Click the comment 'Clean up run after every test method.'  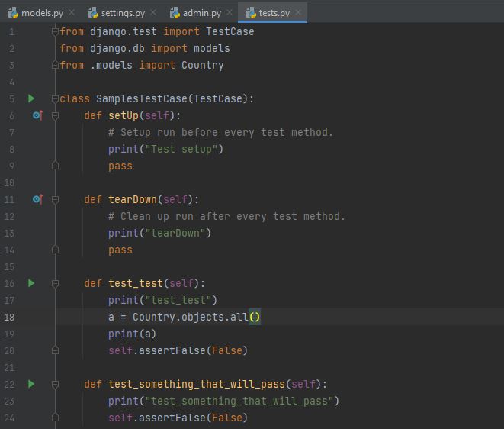(x=226, y=216)
